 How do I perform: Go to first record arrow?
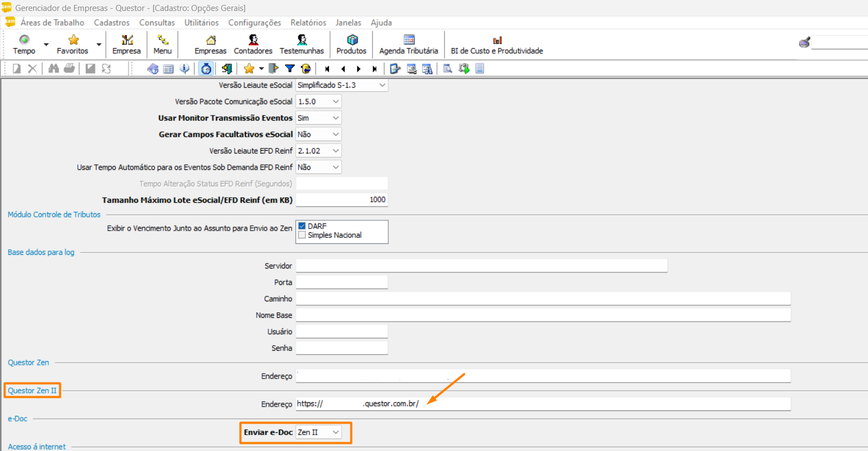(x=327, y=68)
